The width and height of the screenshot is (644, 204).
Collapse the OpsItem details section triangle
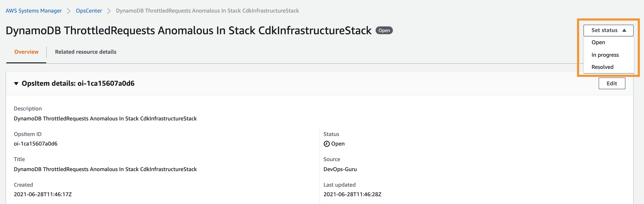[x=16, y=83]
